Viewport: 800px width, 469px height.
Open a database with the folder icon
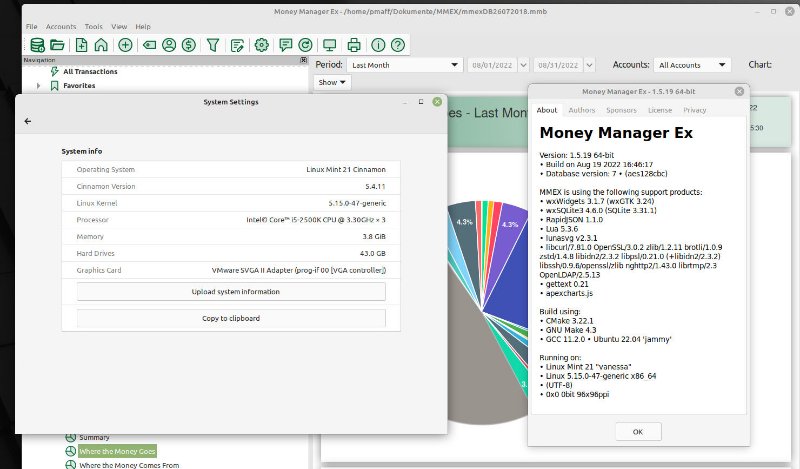[57, 45]
